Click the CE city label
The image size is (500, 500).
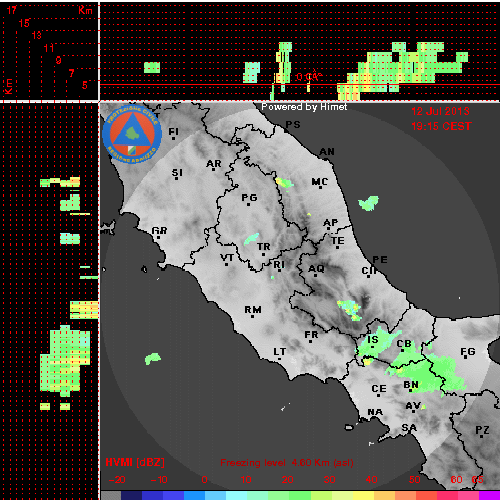click(x=379, y=389)
